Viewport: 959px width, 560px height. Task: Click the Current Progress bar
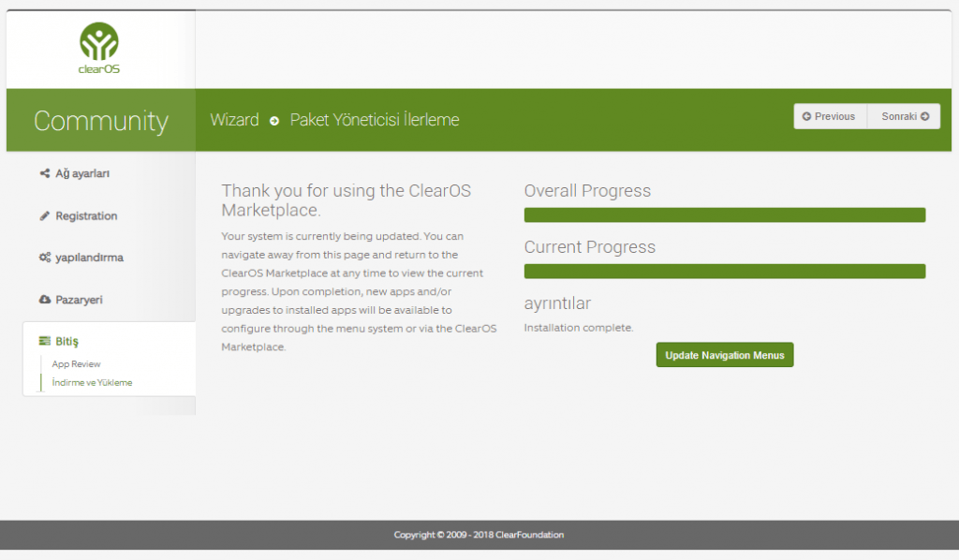click(724, 272)
